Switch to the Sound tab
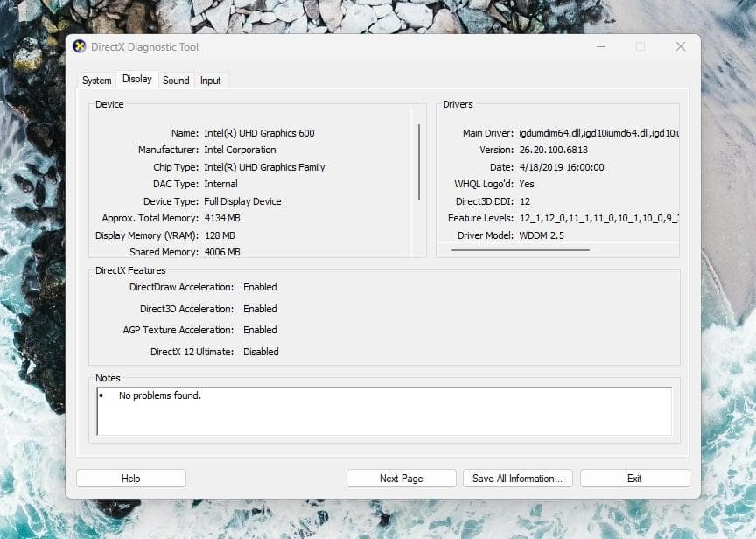 176,80
